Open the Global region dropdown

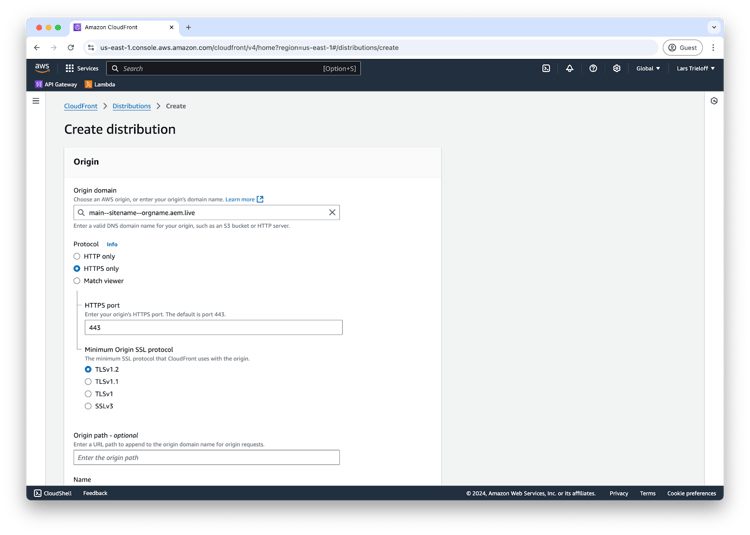(648, 68)
